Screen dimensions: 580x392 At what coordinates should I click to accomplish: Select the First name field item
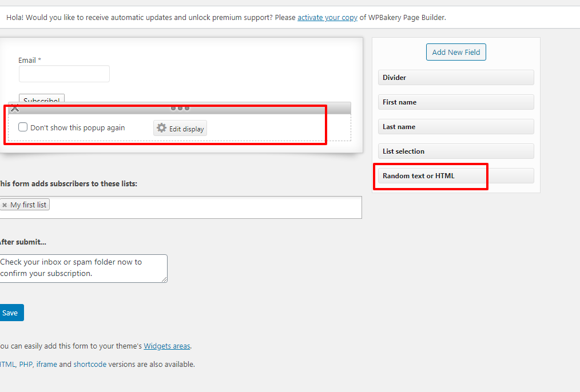coord(456,102)
